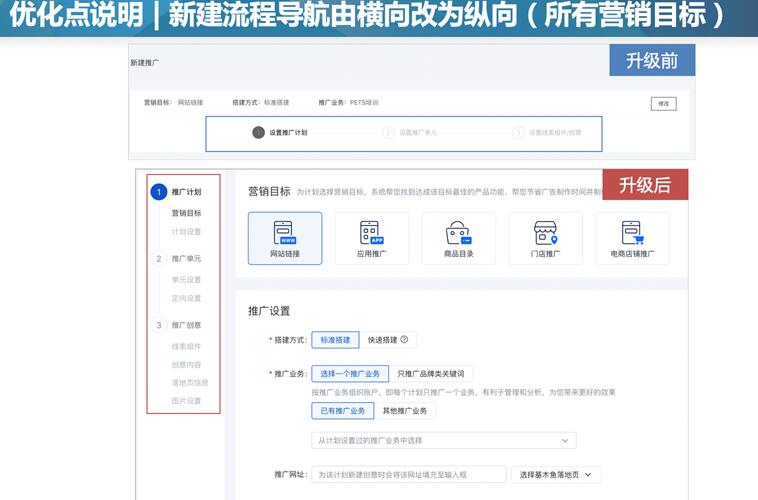Image resolution: width=758 pixels, height=500 pixels.
Task: Click the 修改 button in the old header
Action: [x=664, y=103]
